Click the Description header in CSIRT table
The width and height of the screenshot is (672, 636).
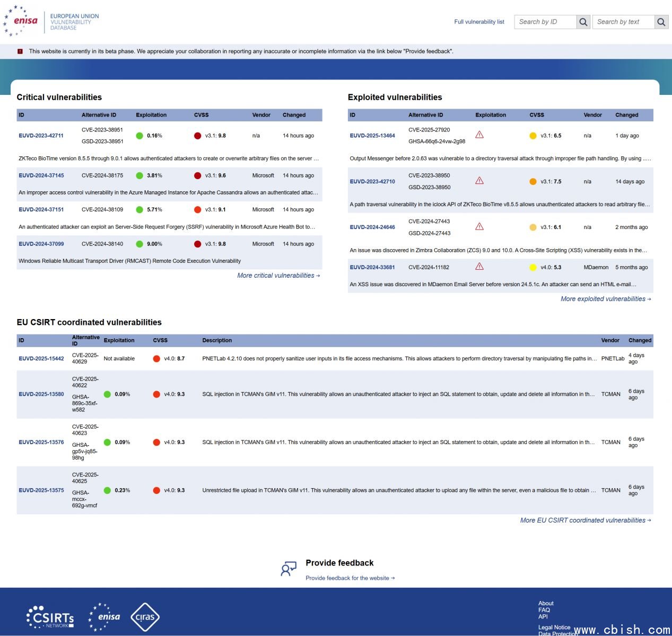click(x=217, y=341)
